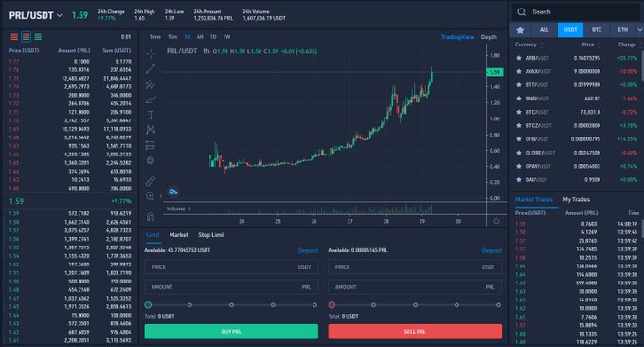Sort market list by Price

tap(591, 45)
